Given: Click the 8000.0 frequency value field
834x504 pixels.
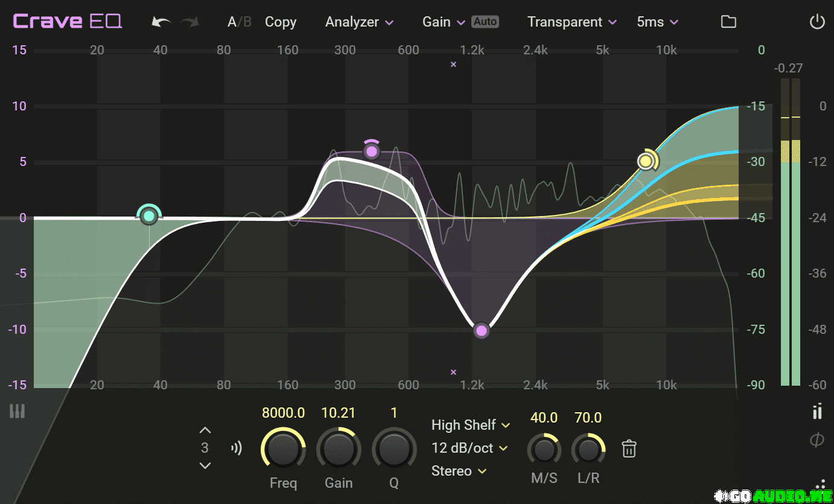Looking at the screenshot, I should click(283, 413).
